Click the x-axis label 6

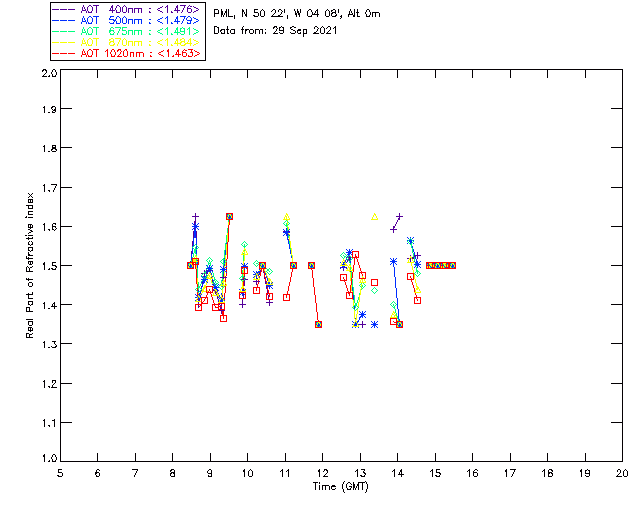pyautogui.click(x=98, y=473)
